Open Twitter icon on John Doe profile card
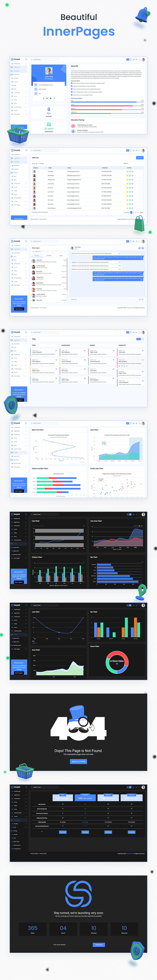The width and height of the screenshot is (157, 980). tap(47, 98)
